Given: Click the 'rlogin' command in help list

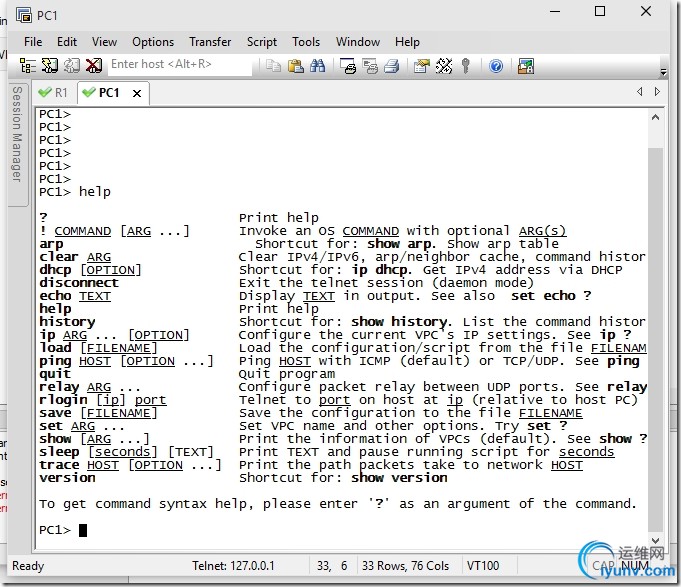Looking at the screenshot, I should [x=63, y=400].
